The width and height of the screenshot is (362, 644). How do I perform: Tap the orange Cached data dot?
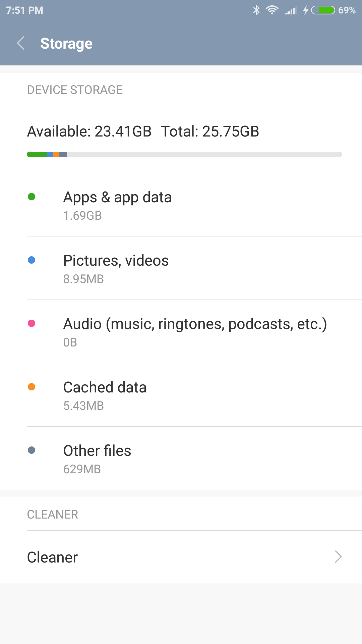(x=32, y=387)
